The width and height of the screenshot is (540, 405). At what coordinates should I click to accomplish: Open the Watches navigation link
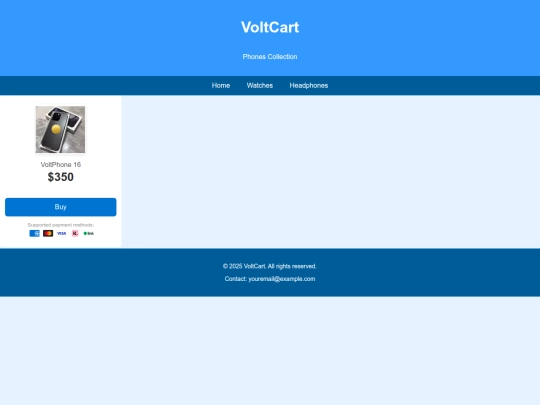click(260, 85)
